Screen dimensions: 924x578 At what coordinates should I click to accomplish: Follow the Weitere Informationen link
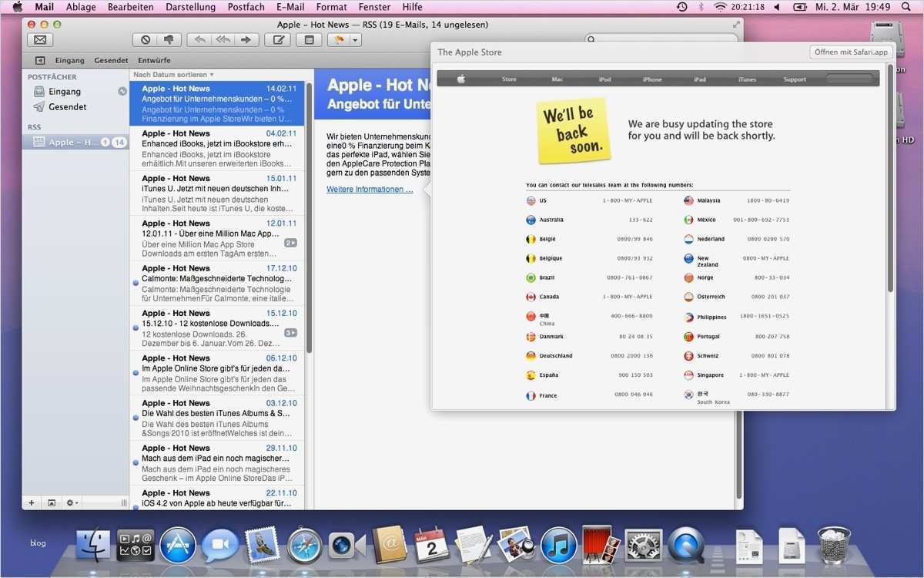pos(369,189)
